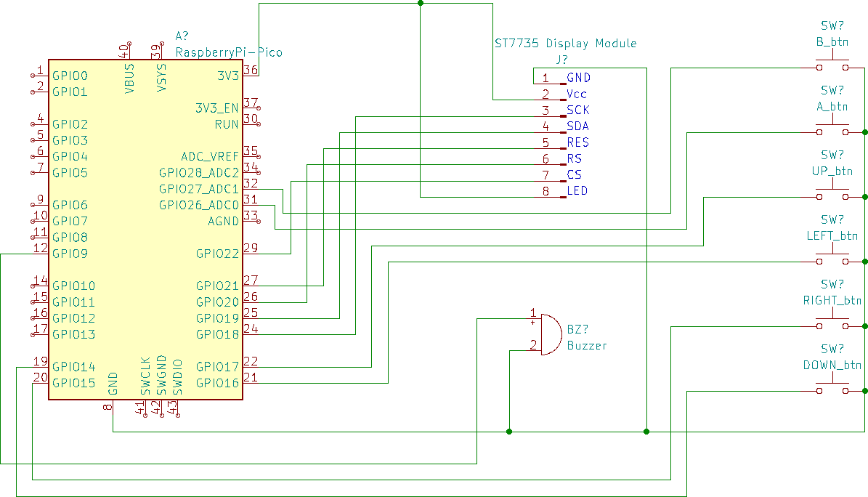This screenshot has width=868, height=497.
Task: Select the RaspberryPi-Pico reference label
Action: [229, 52]
